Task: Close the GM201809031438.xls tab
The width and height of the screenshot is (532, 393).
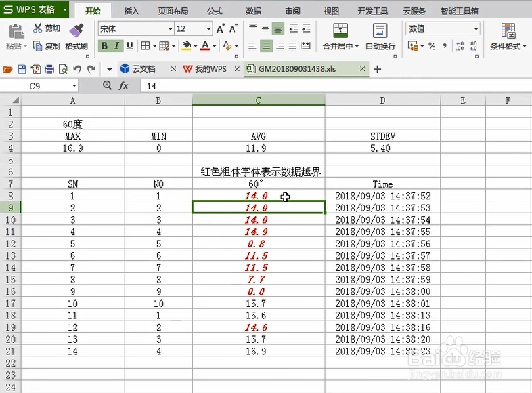Action: (x=362, y=69)
